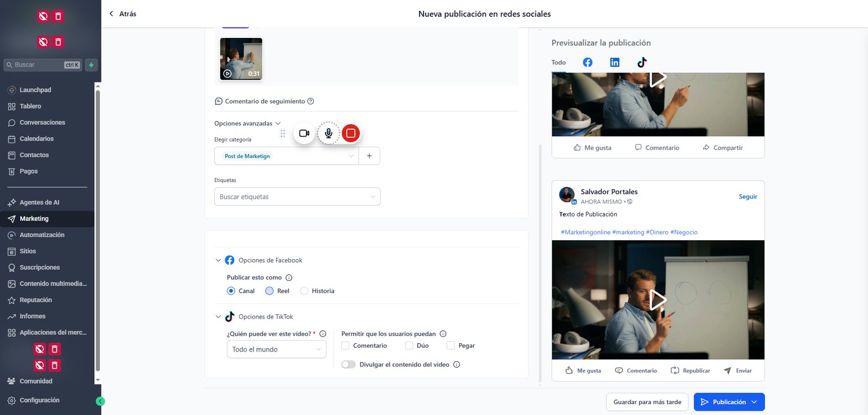Open the Publicación button dropdown arrow
This screenshot has height=415, width=868.
(x=754, y=402)
